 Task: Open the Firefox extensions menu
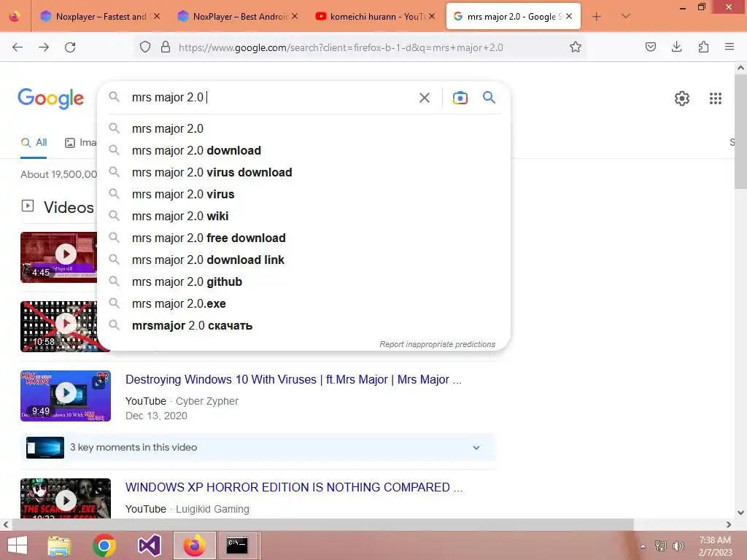[703, 47]
